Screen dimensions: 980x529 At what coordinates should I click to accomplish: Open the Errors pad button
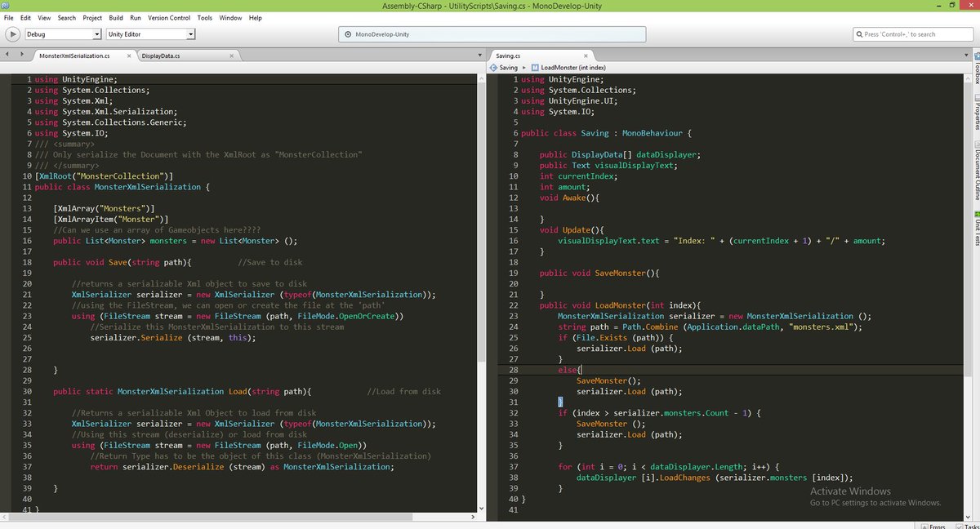coord(933,526)
